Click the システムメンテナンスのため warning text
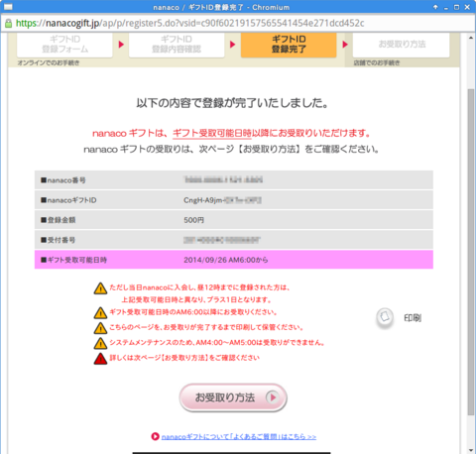Screen dimensions: 476x454 point(217,343)
